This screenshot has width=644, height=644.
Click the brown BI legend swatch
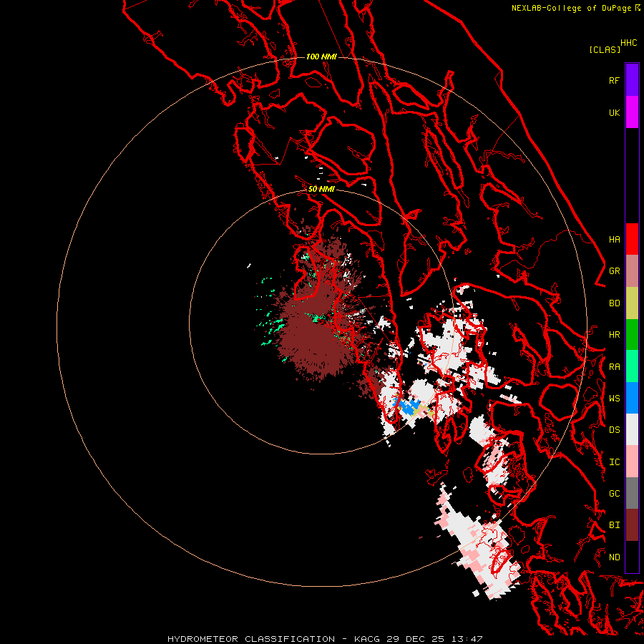(x=632, y=525)
